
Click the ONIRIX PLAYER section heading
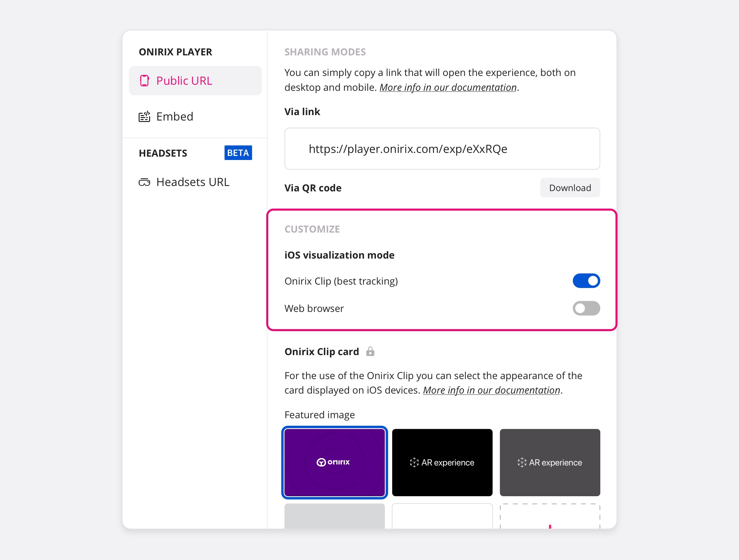pos(175,52)
